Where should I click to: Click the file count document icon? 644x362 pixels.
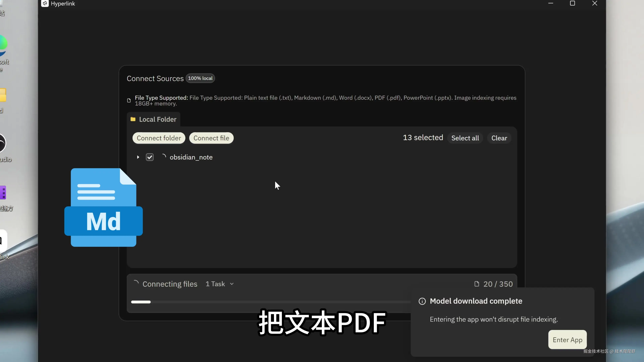(477, 284)
